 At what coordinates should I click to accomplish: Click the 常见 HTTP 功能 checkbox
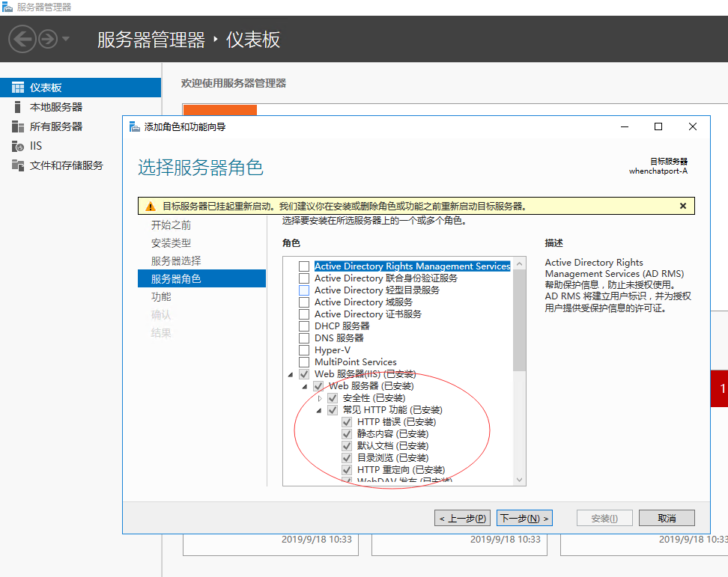click(333, 411)
